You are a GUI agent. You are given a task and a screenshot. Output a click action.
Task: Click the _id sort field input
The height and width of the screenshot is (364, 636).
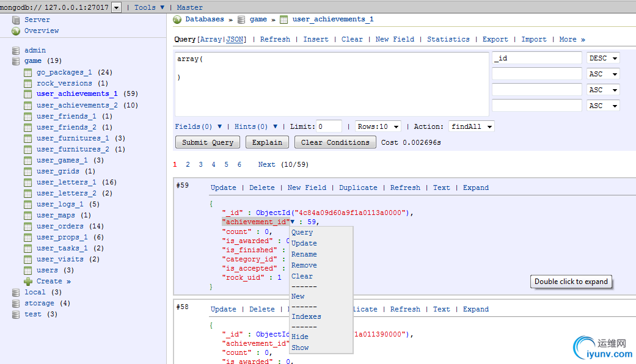tap(537, 59)
